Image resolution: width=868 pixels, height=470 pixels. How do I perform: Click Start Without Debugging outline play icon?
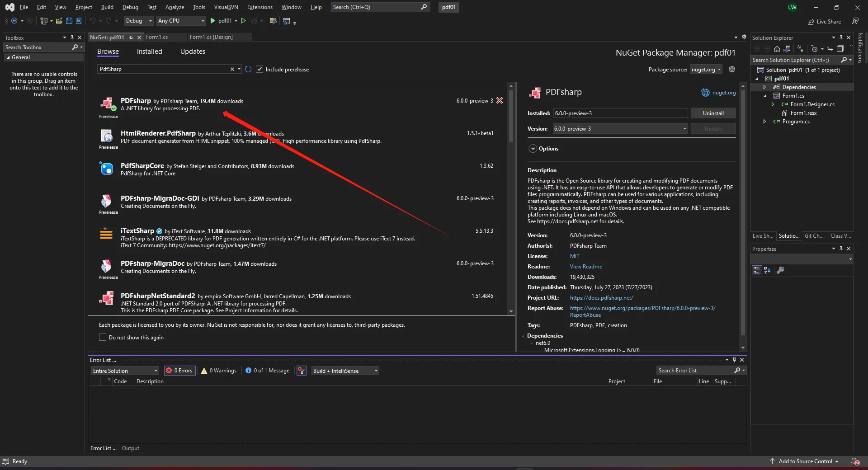(244, 21)
